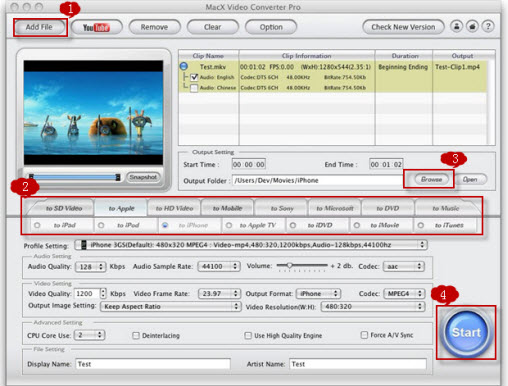Click the Add File button
508x386 pixels.
click(39, 27)
